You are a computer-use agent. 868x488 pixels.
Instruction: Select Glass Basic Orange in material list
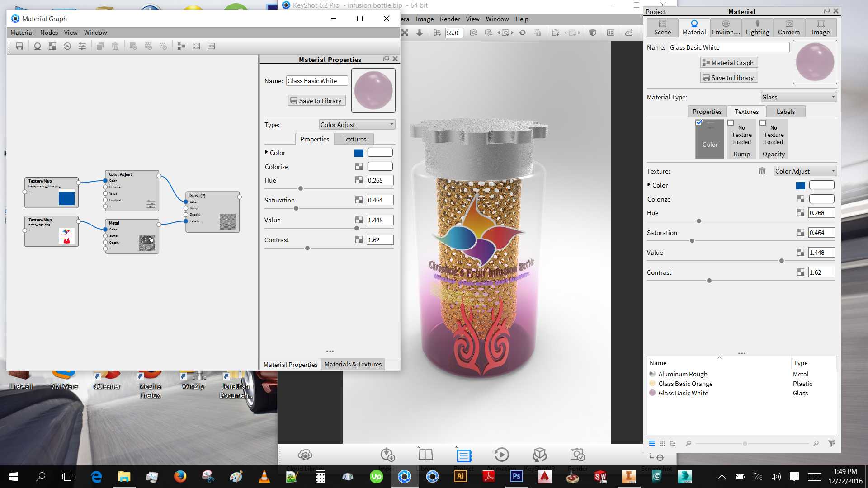click(x=685, y=384)
